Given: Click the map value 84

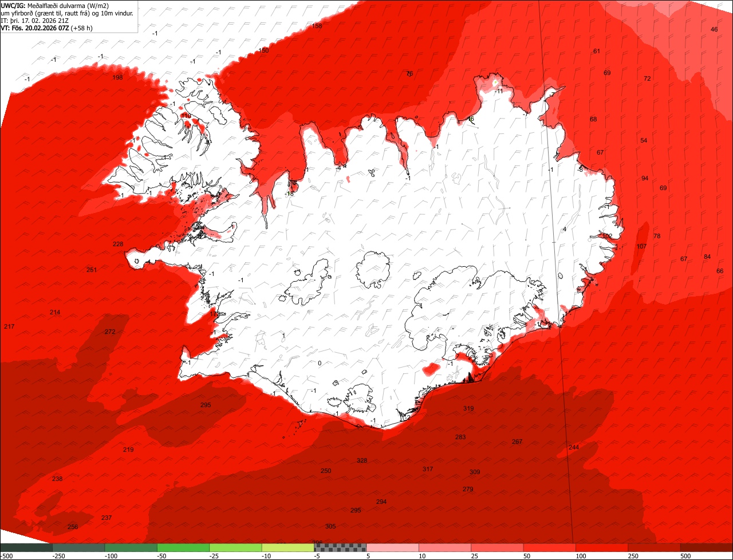Looking at the screenshot, I should (x=707, y=257).
